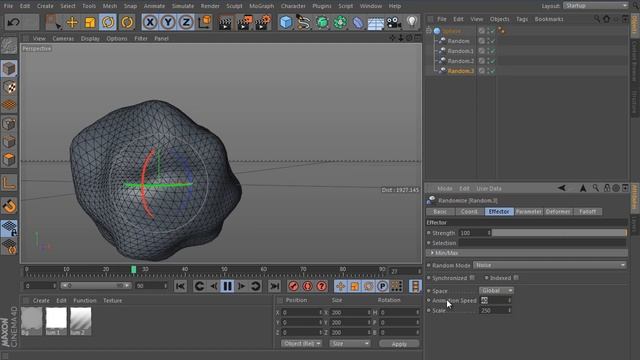
Task: Open the File menu
Action: (8, 6)
